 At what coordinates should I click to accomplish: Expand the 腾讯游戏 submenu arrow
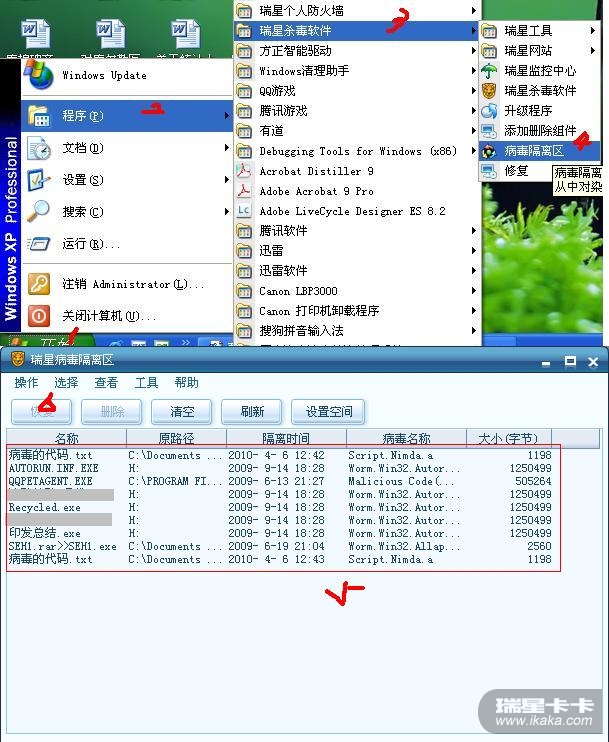(473, 111)
